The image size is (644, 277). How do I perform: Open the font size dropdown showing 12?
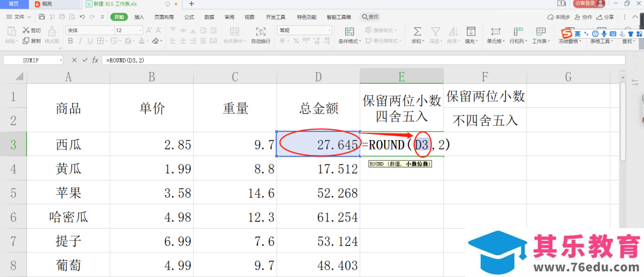(x=140, y=30)
